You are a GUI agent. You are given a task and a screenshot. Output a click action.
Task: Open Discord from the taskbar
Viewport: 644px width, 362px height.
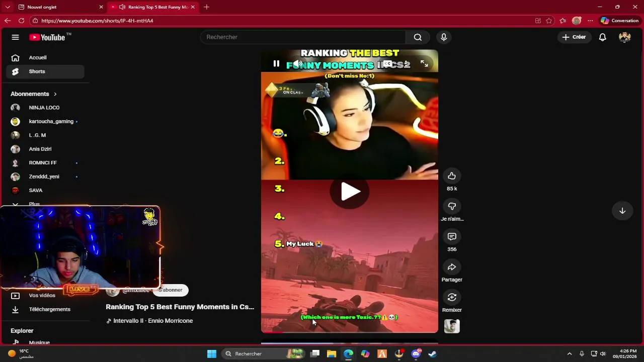416,354
